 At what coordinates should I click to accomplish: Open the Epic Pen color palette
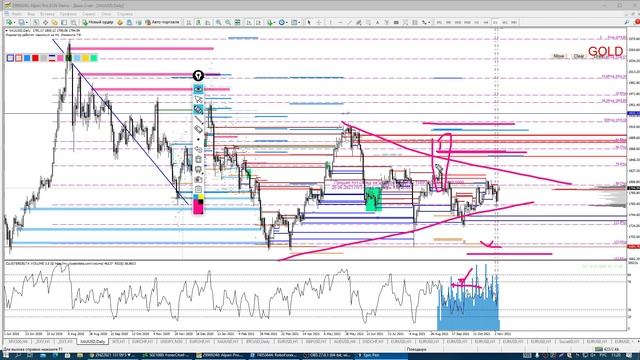tap(198, 204)
